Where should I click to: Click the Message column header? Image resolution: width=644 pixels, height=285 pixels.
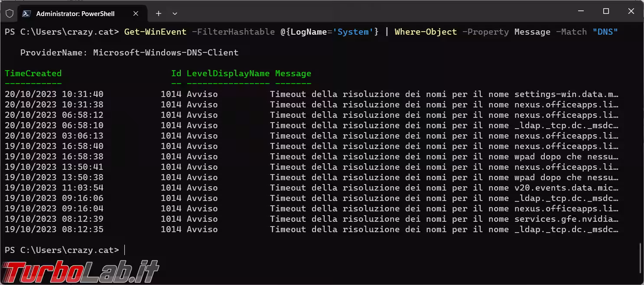(x=293, y=73)
